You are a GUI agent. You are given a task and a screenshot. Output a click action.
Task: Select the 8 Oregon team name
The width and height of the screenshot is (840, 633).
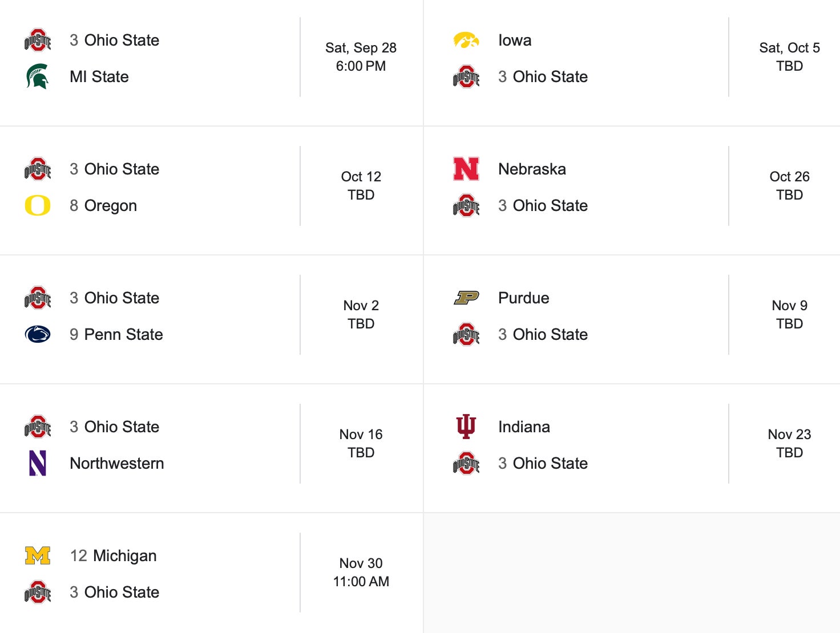[x=103, y=205]
